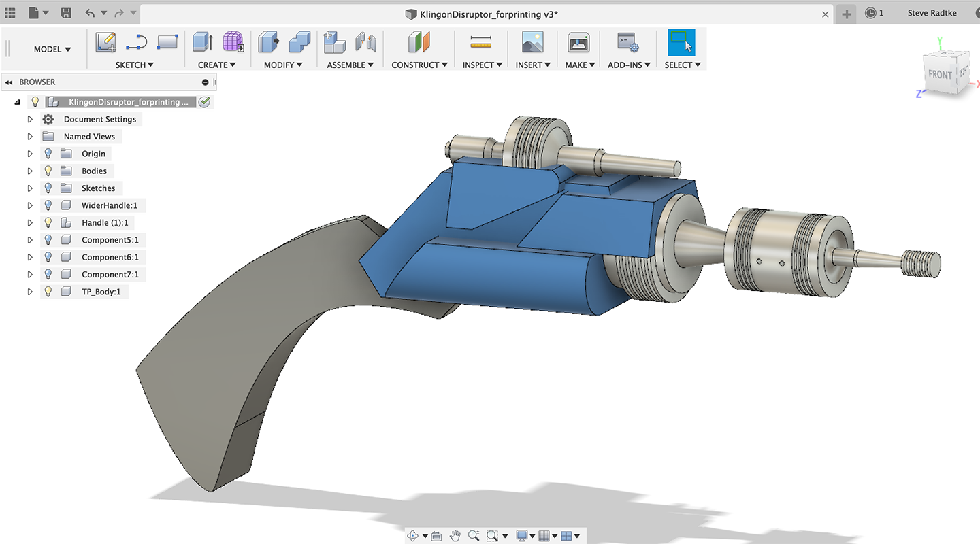Click the Browser options minus icon
980x544 pixels.
tap(206, 82)
